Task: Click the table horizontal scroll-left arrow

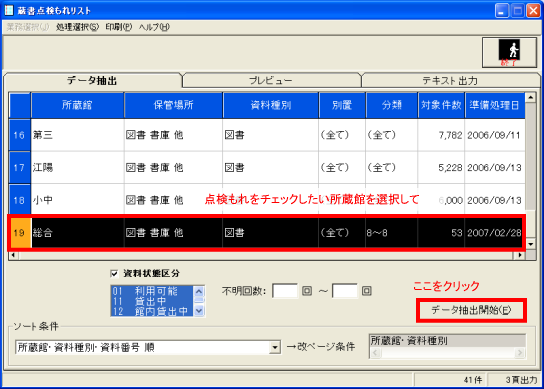Action: coord(13,255)
